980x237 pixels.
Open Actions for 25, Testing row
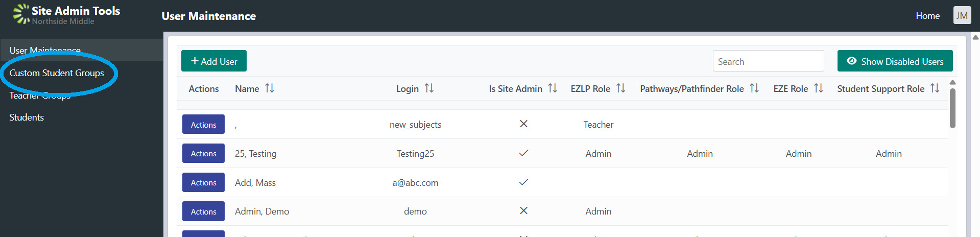point(203,153)
